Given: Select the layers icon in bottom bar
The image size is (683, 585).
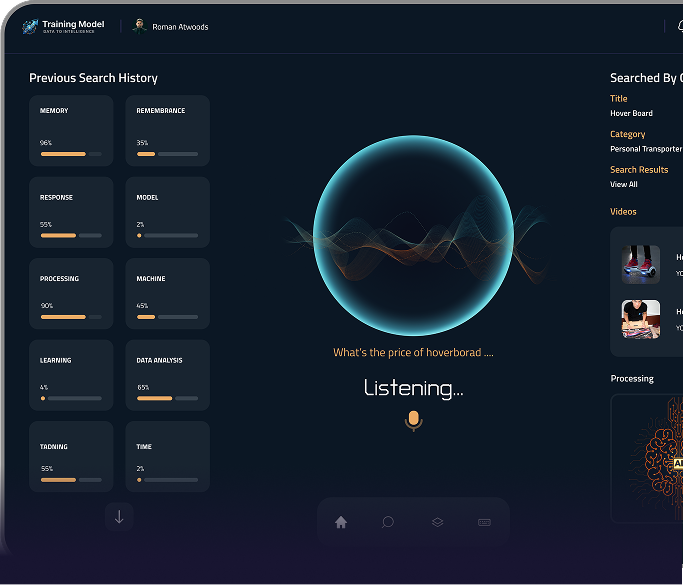Looking at the screenshot, I should (x=437, y=522).
